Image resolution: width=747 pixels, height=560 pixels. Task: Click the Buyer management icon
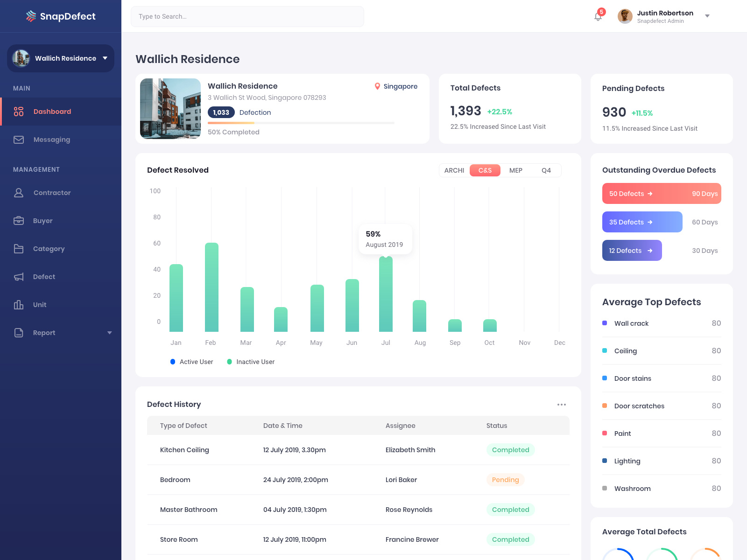tap(19, 221)
